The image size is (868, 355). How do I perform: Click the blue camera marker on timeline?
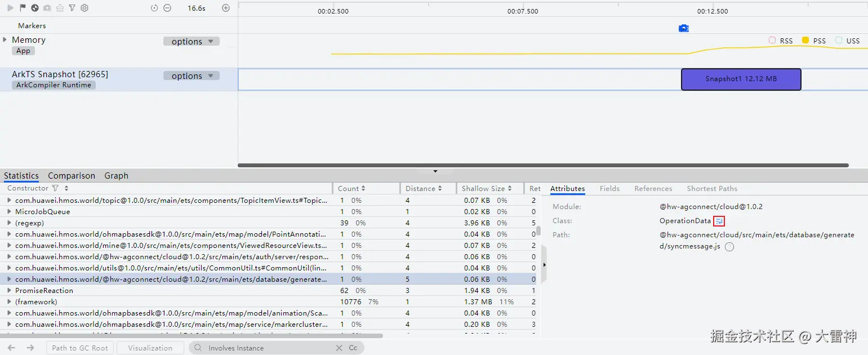(684, 28)
